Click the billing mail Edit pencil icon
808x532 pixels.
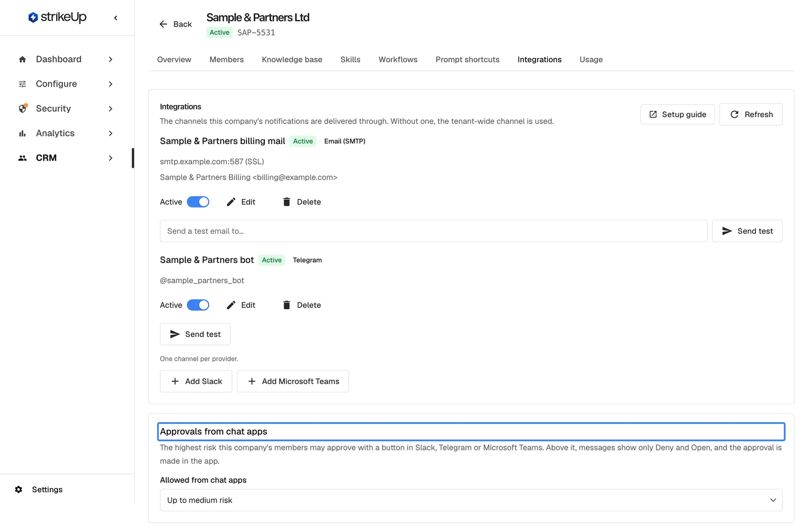(x=231, y=202)
